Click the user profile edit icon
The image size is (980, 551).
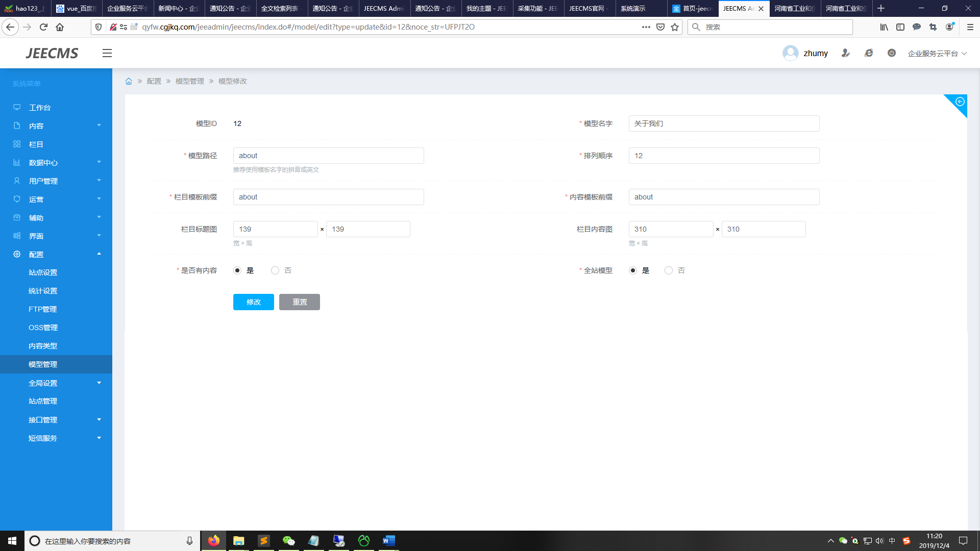(x=846, y=53)
